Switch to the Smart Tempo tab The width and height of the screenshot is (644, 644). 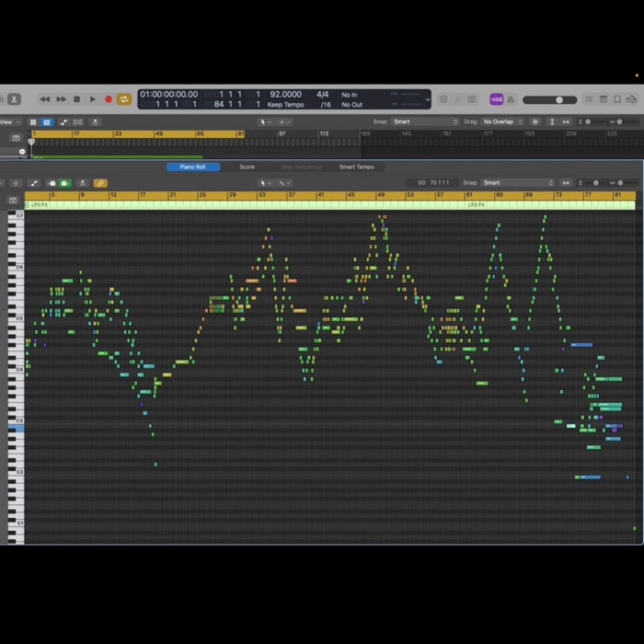point(356,167)
